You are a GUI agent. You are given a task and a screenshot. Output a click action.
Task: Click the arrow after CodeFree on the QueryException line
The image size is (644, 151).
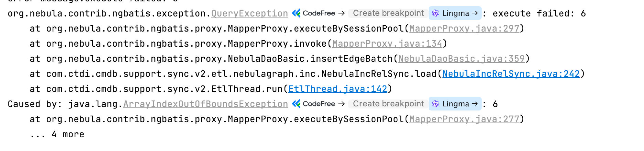point(341,13)
